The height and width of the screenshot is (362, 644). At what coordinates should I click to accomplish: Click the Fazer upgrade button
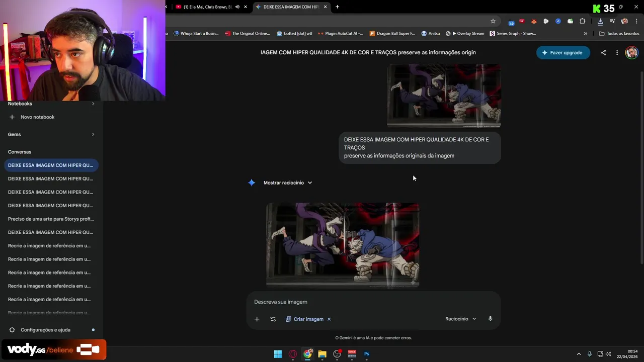(x=563, y=52)
